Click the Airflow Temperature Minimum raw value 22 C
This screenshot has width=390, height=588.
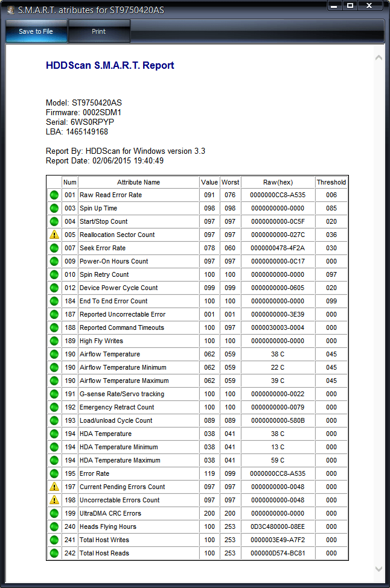point(278,367)
